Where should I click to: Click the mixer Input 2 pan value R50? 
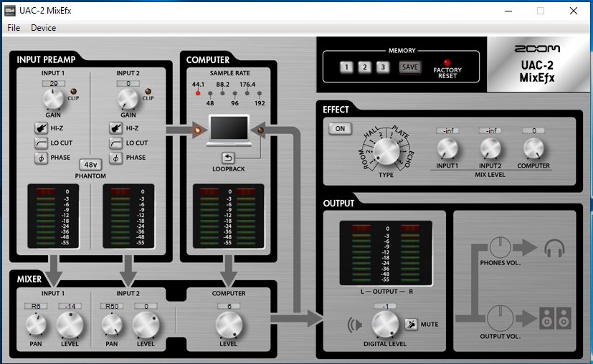[x=112, y=306]
